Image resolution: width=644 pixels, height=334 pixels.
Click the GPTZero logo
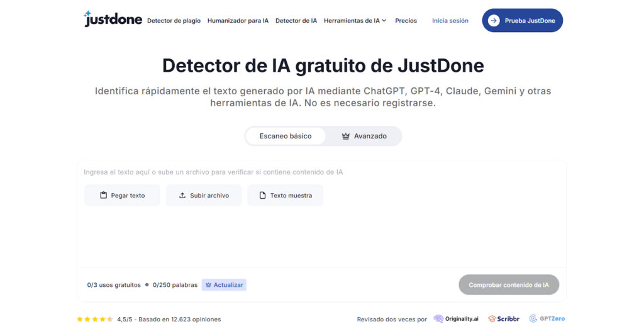coord(547,318)
